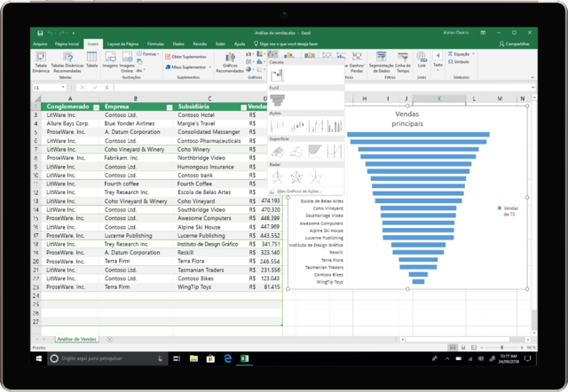
Task: Insert Segmentação de Dados slicer
Action: click(x=381, y=62)
